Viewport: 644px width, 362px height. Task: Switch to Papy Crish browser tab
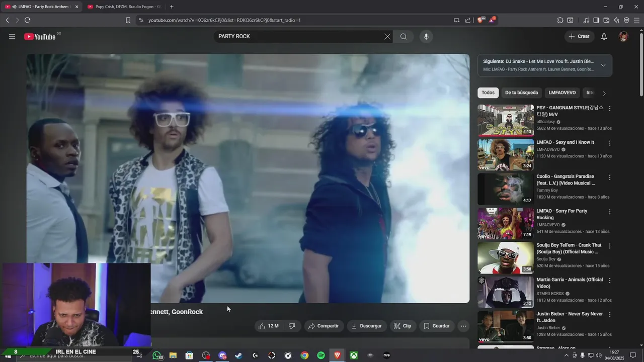pyautogui.click(x=124, y=7)
